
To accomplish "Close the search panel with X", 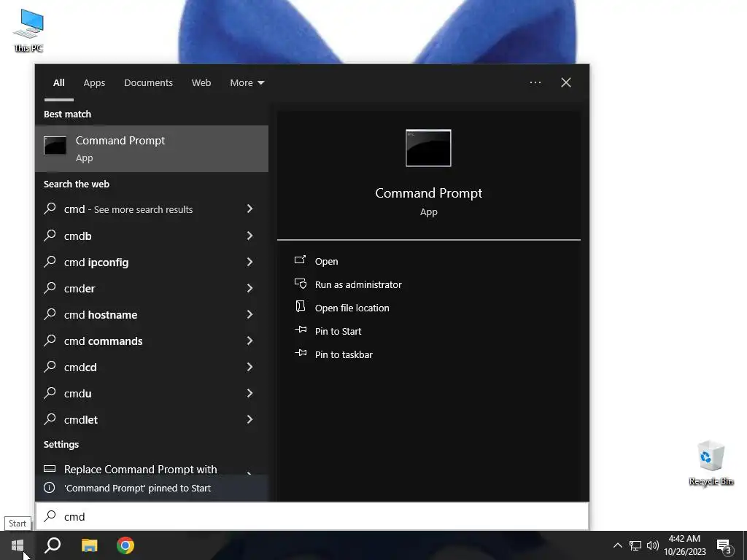I will pos(566,82).
